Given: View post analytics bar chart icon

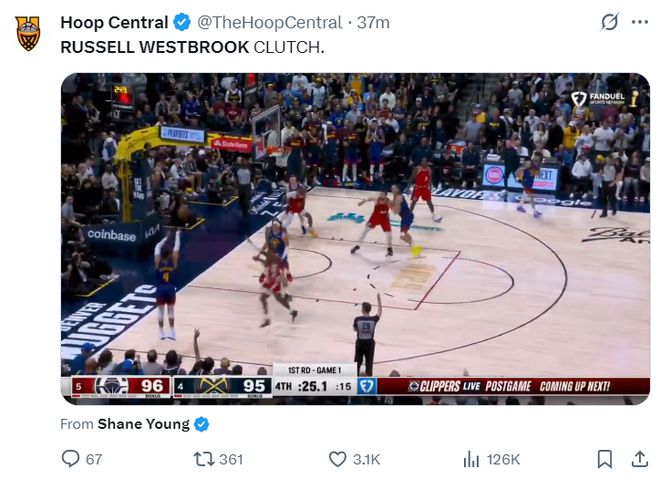Looking at the screenshot, I should point(471,459).
